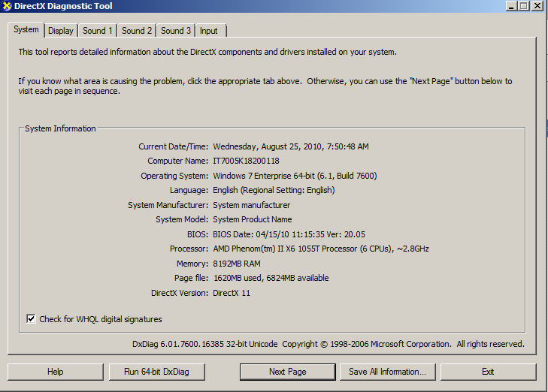
Task: Click the Help button
Action: pos(56,372)
